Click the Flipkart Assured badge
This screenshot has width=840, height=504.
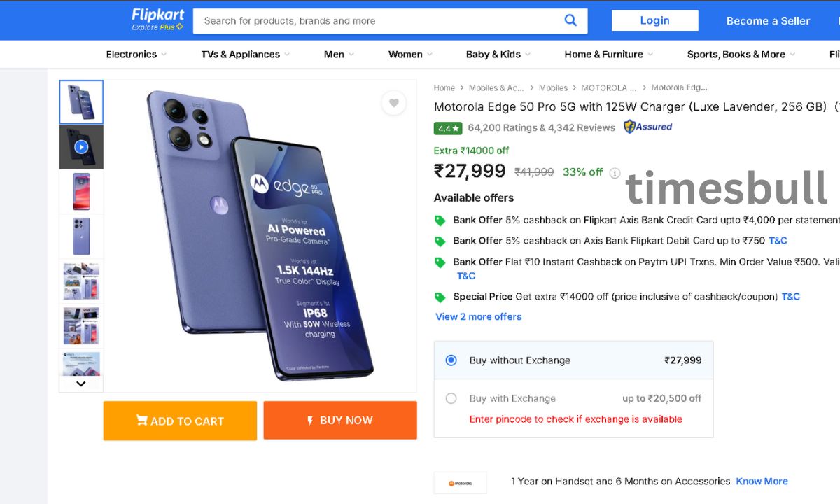[x=647, y=127]
